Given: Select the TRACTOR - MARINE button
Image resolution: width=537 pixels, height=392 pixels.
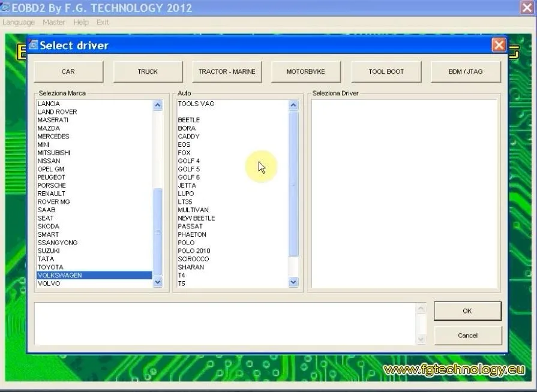Looking at the screenshot, I should tap(227, 71).
